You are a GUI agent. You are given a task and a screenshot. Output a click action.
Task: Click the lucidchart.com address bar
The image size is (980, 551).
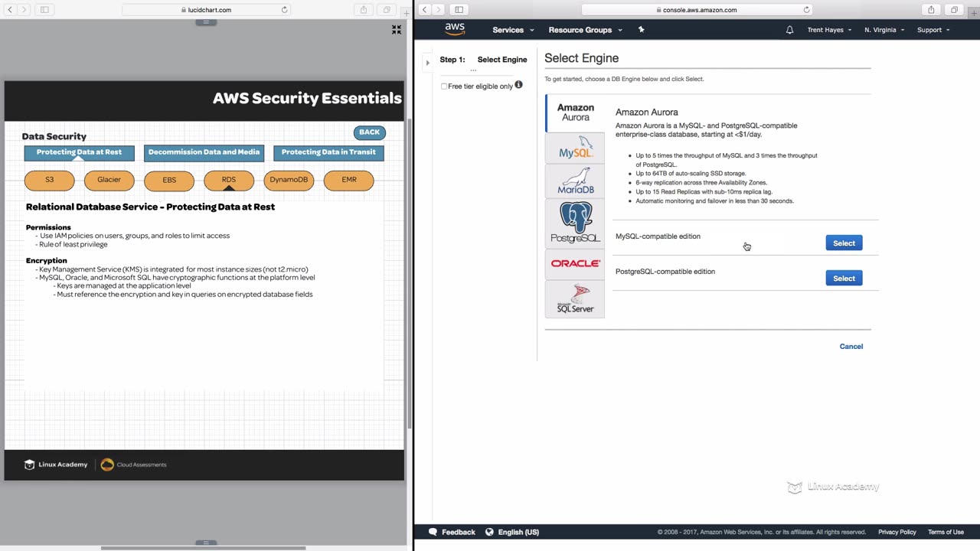(x=207, y=10)
